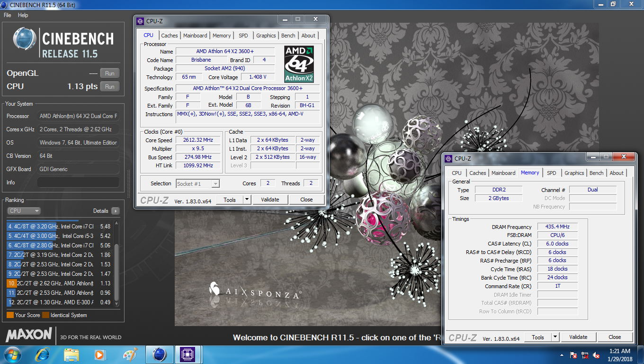Switch to SPD tab in the CPU-Z CPU window
This screenshot has height=364, width=644.
pos(243,36)
